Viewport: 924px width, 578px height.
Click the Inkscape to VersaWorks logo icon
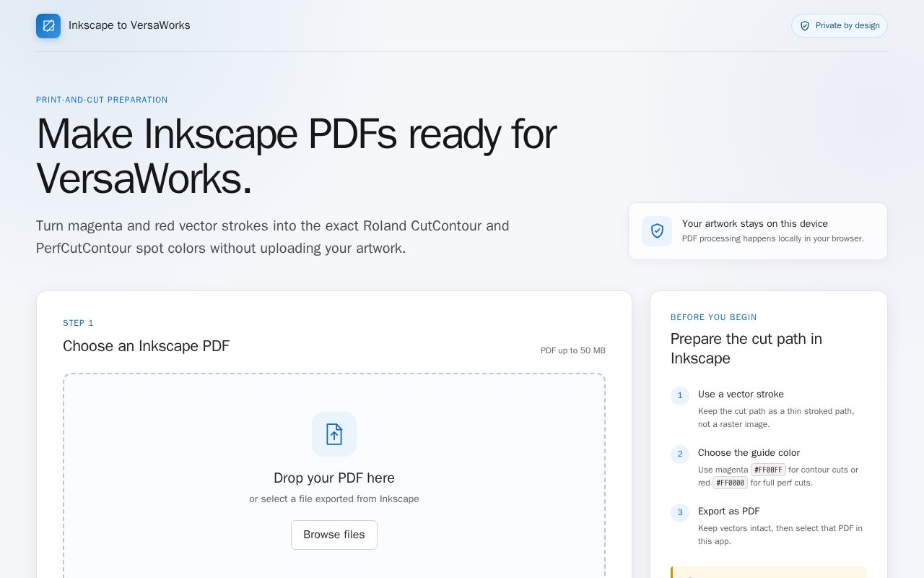48,26
